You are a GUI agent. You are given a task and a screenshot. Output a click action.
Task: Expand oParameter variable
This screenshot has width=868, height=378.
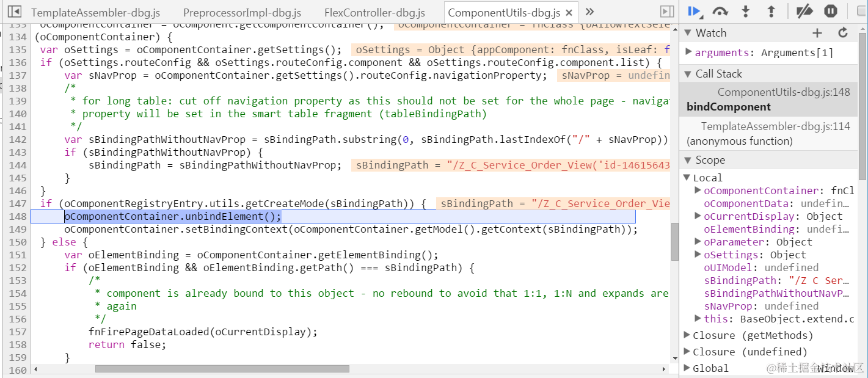[698, 242]
